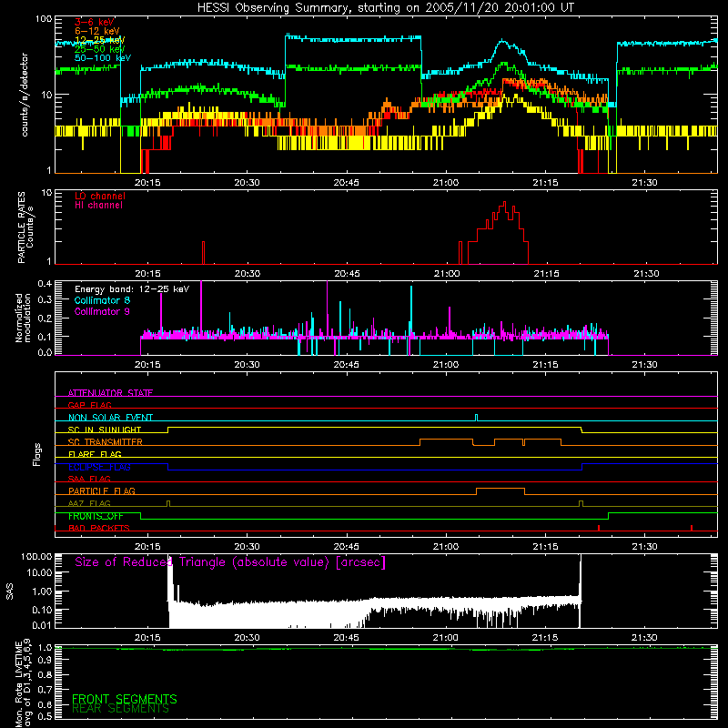Select the REAR SEGMENTS legend label

[120, 709]
